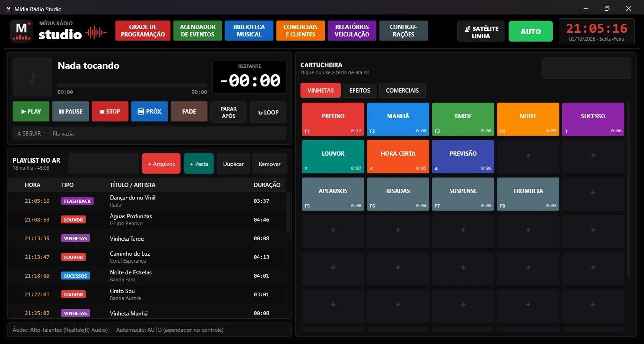Click Duplicar in the playlist toolbar
The height and width of the screenshot is (344, 644).
234,164
